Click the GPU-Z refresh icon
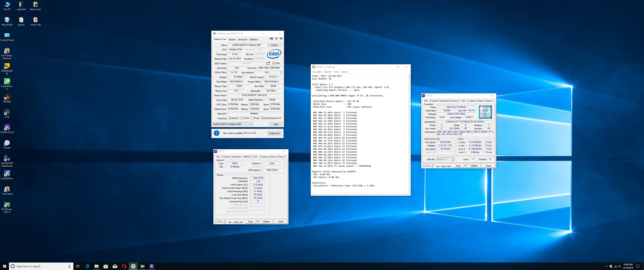Viewport: 644px width, 270px height. [276, 39]
